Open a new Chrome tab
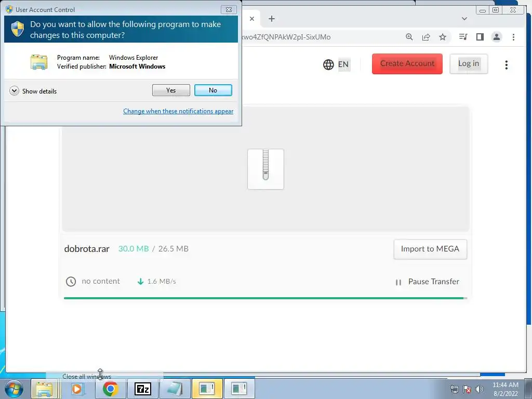532x399 pixels. pos(271,19)
